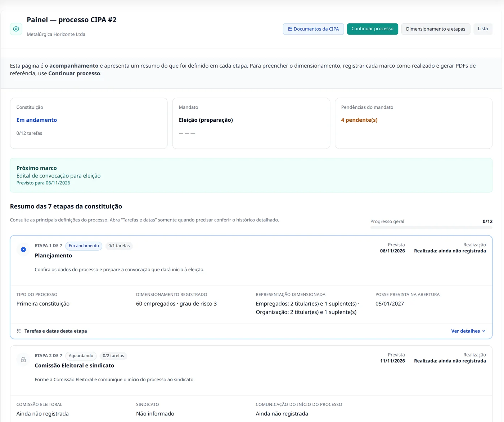Click the Continuar processo button
504x422 pixels.
(372, 29)
